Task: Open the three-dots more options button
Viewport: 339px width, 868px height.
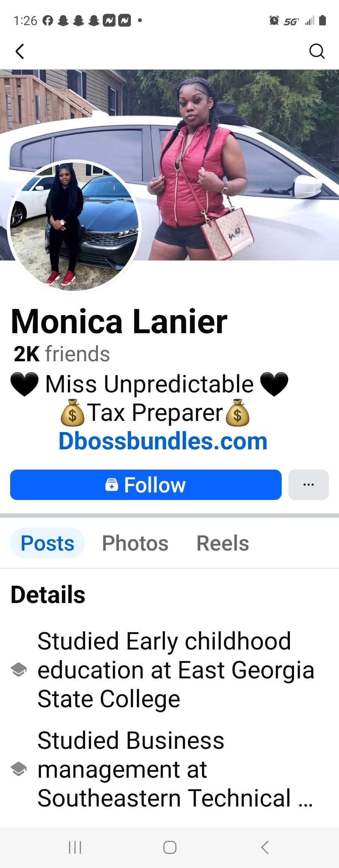Action: (x=309, y=485)
